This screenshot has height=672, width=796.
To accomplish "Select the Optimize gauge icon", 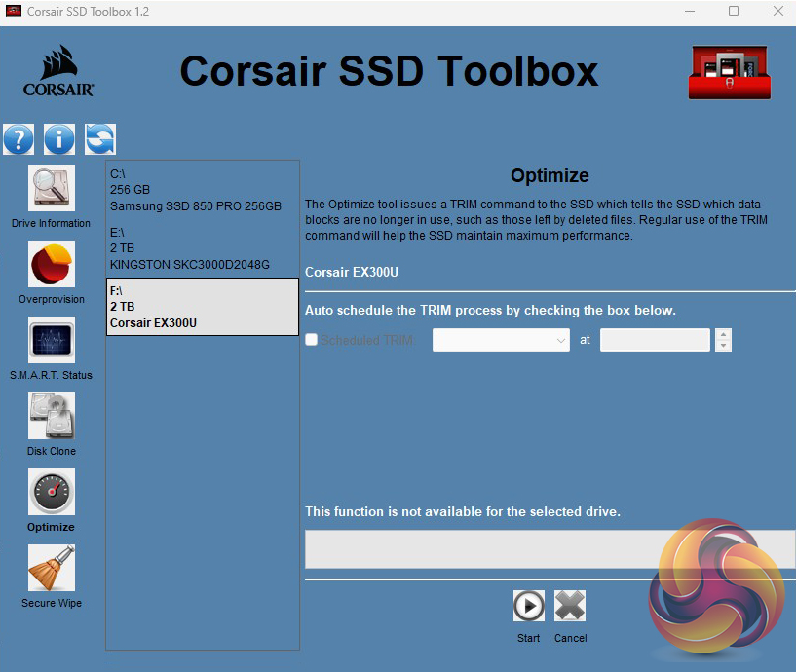I will pos(51,492).
